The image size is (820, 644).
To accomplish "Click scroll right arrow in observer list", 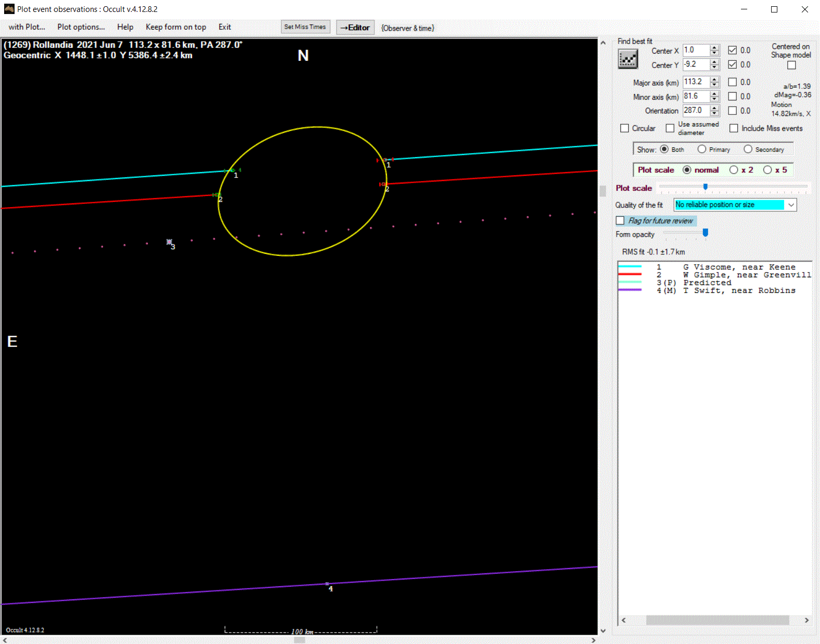I will click(806, 620).
